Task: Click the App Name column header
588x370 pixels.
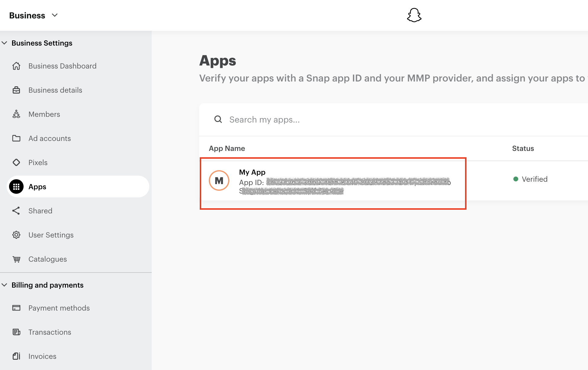Action: point(227,148)
